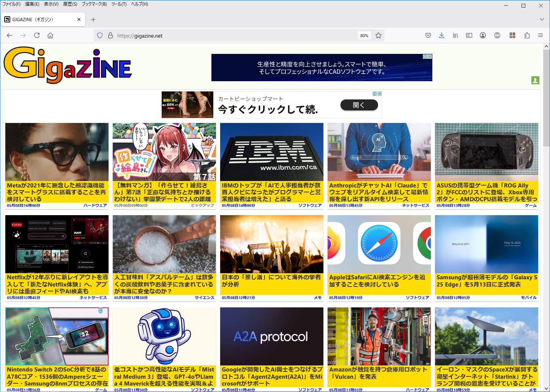Bookmark this page with the star
Viewport: 550px width, 392px height.
(x=378, y=35)
